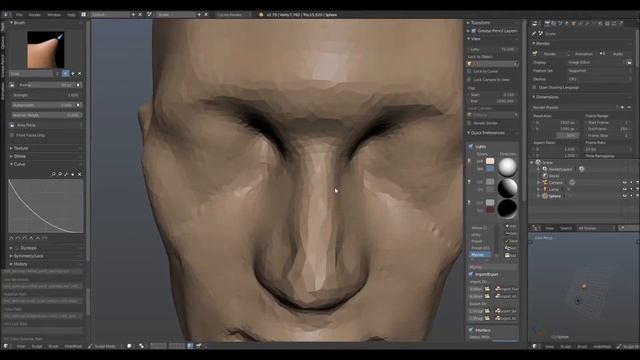Adjust the brush Radius slider
640x360 pixels.
coord(46,85)
